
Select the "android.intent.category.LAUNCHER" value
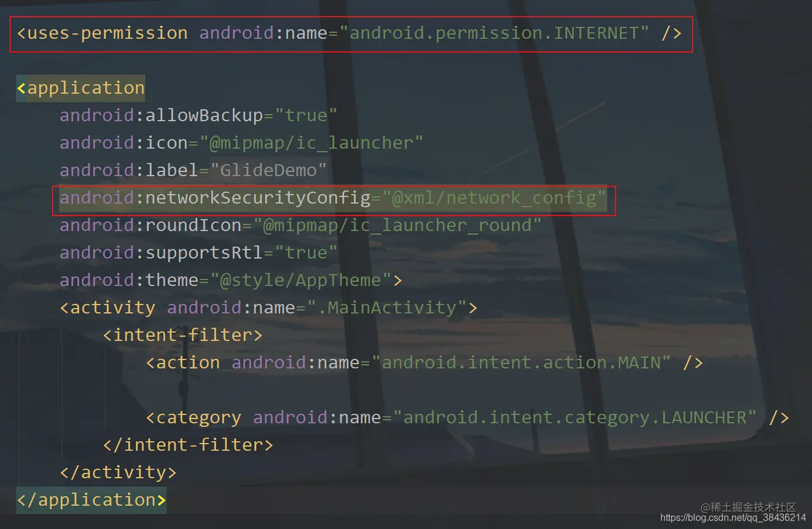click(x=575, y=417)
